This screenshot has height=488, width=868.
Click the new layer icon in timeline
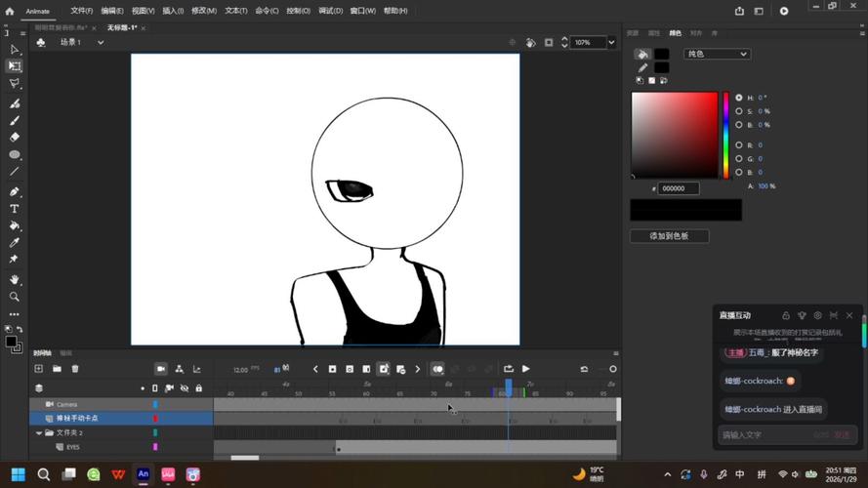click(39, 369)
